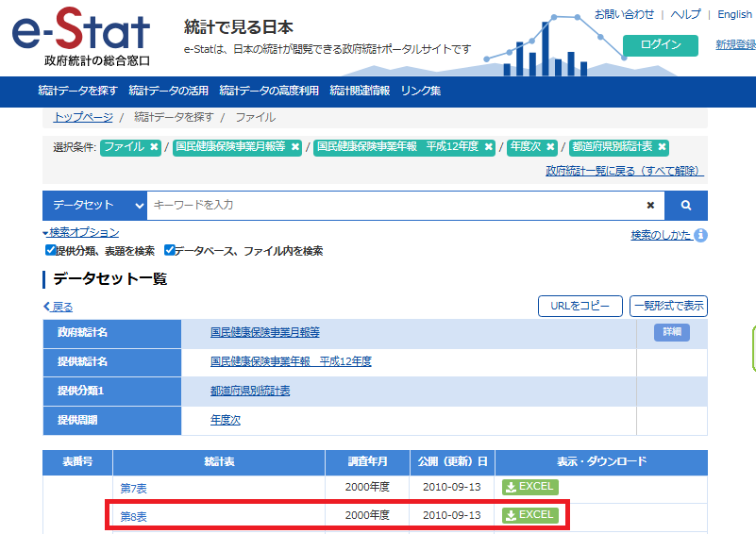Remove the 年度次 filter tag
The image size is (756, 534).
tap(550, 147)
